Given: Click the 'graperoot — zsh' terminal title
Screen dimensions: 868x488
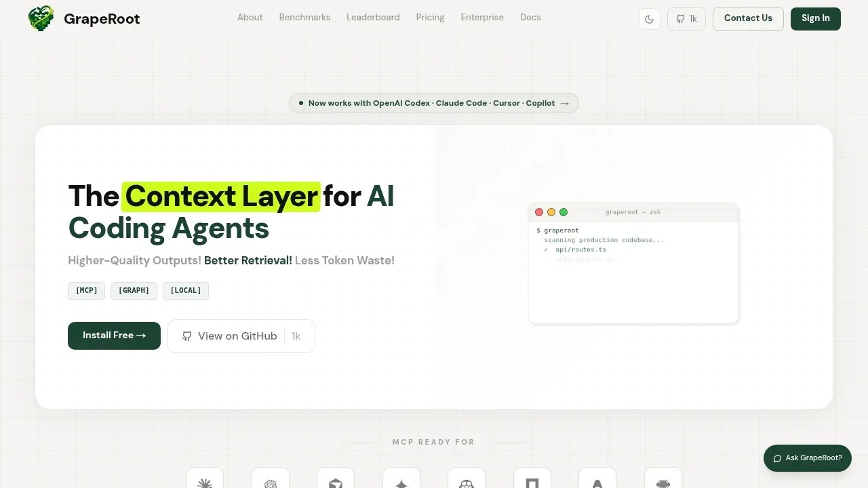Looking at the screenshot, I should pyautogui.click(x=633, y=212).
